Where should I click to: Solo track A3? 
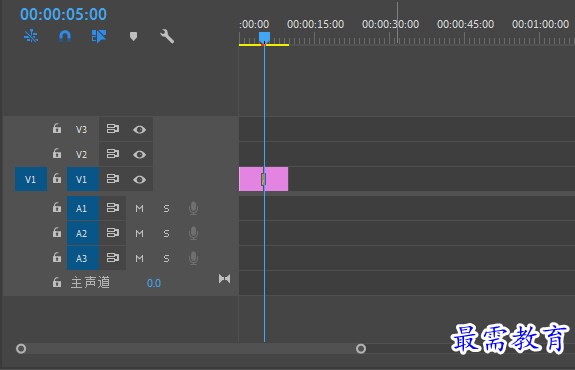[x=166, y=259]
